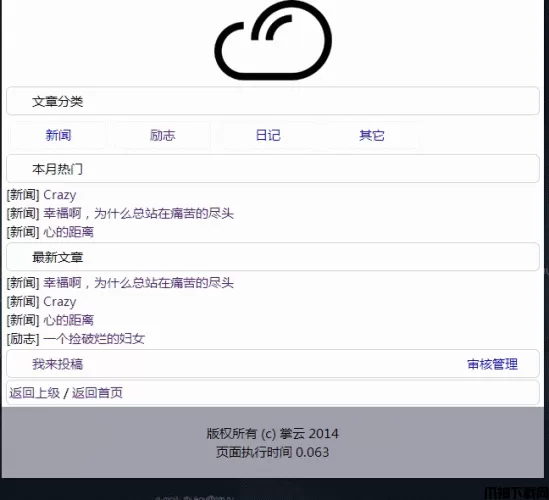
Task: Return home via 返回首页
Action: point(97,393)
